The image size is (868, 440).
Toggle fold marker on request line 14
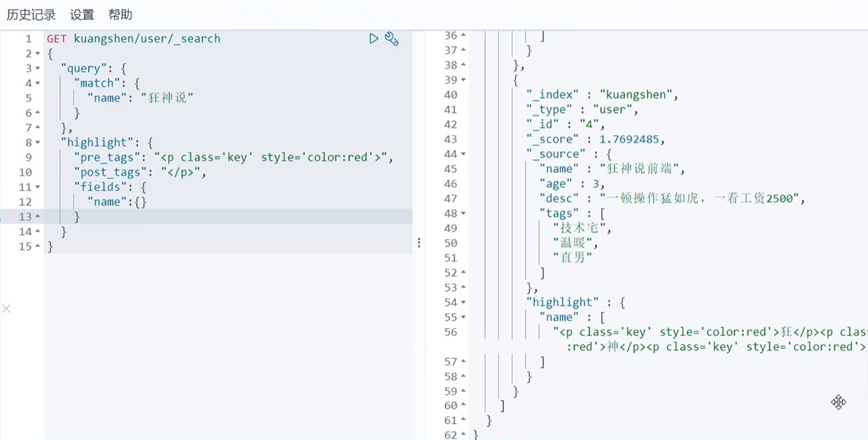(37, 232)
